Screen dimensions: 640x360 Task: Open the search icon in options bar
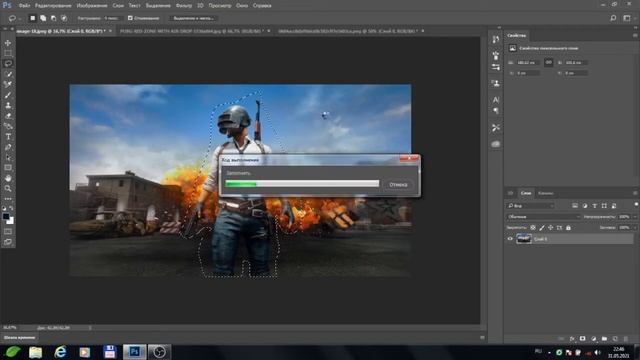(x=613, y=18)
